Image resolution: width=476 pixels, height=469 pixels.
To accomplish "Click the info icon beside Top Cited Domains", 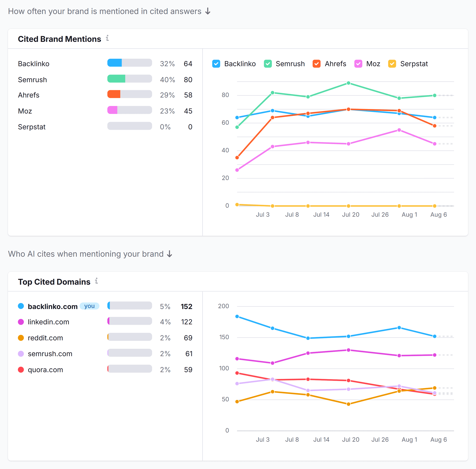I will coord(97,281).
